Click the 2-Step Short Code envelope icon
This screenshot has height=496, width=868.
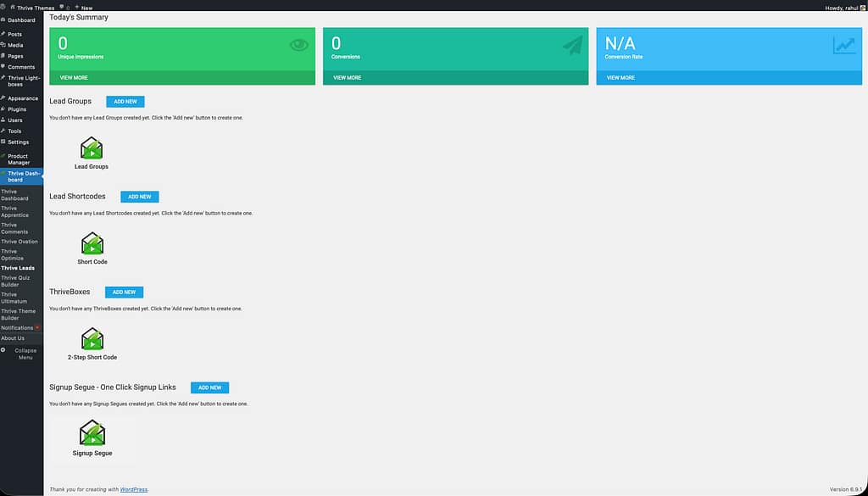[92, 340]
